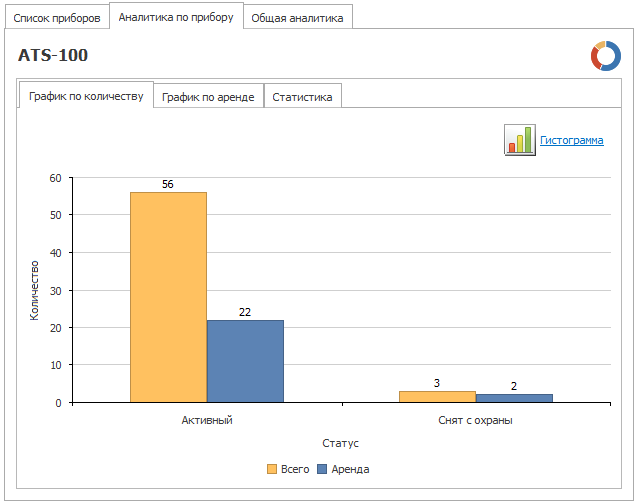Switch to Список приборов tab
Viewport: 638px width, 503px height.
pos(57,18)
